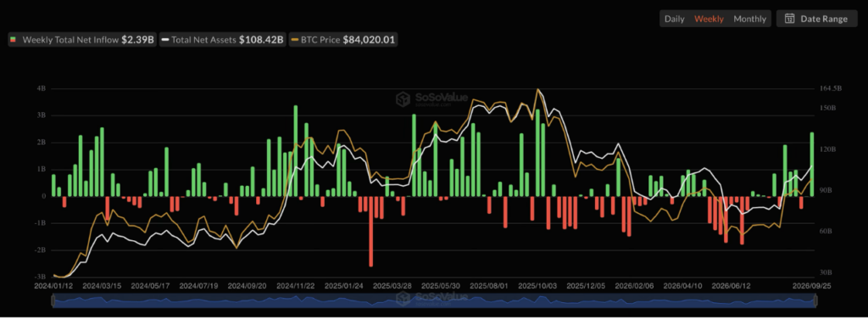Open the Date Range picker
The image size is (868, 320).
pos(816,19)
